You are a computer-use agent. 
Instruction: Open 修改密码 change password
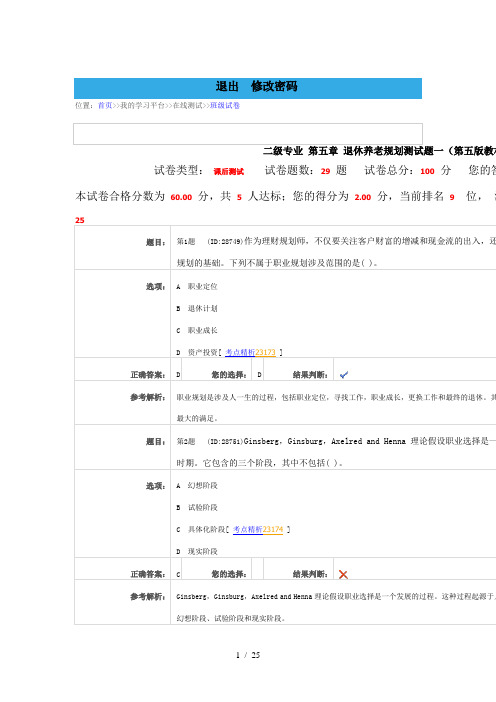274,86
